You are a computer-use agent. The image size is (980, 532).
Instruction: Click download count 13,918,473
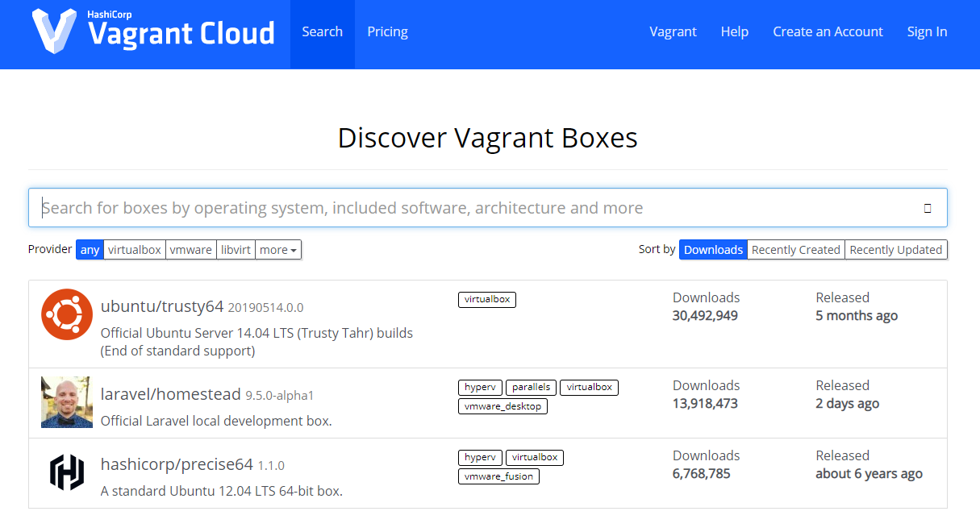coord(705,404)
